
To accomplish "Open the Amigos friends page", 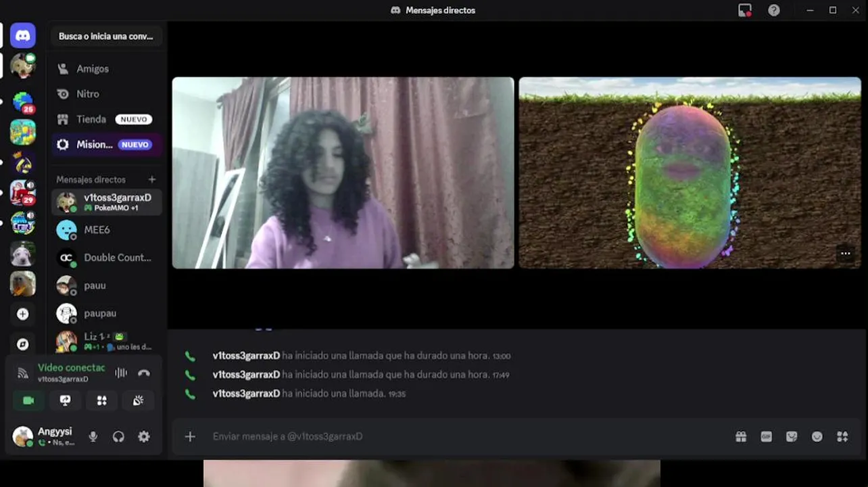I will coord(106,69).
